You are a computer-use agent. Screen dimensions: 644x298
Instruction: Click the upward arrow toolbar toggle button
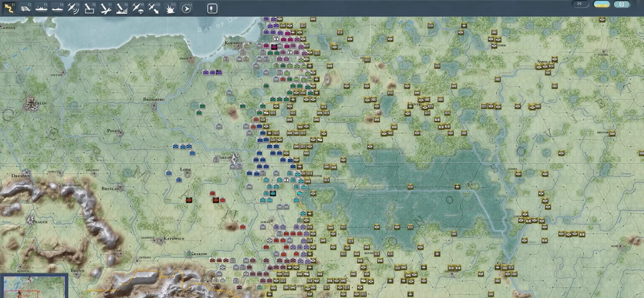212,8
